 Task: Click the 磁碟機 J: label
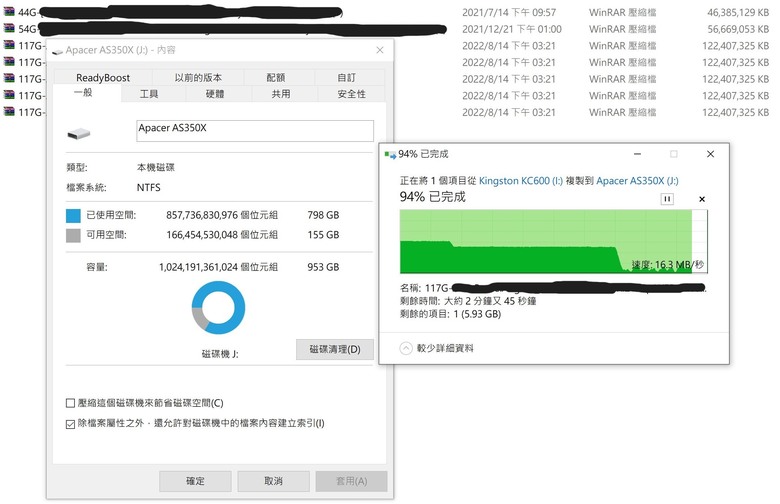click(x=219, y=354)
